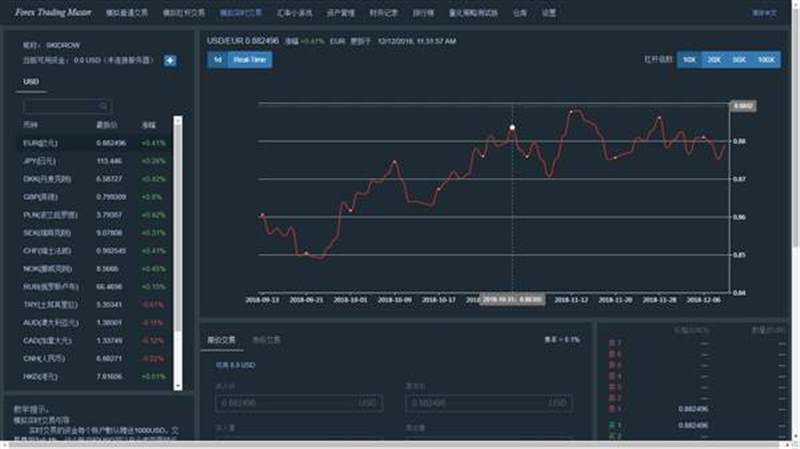This screenshot has height=449, width=800.
Task: Click the highlighted data point on the chart line
Action: tap(512, 127)
